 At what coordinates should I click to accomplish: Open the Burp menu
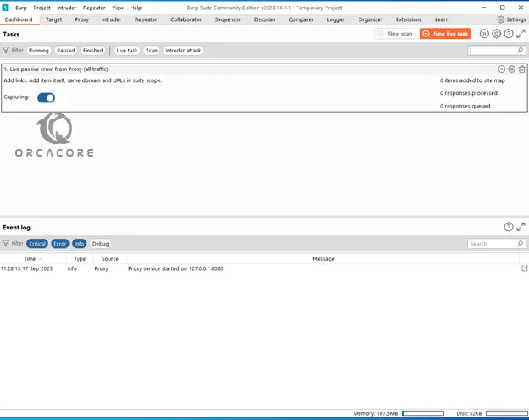(21, 8)
